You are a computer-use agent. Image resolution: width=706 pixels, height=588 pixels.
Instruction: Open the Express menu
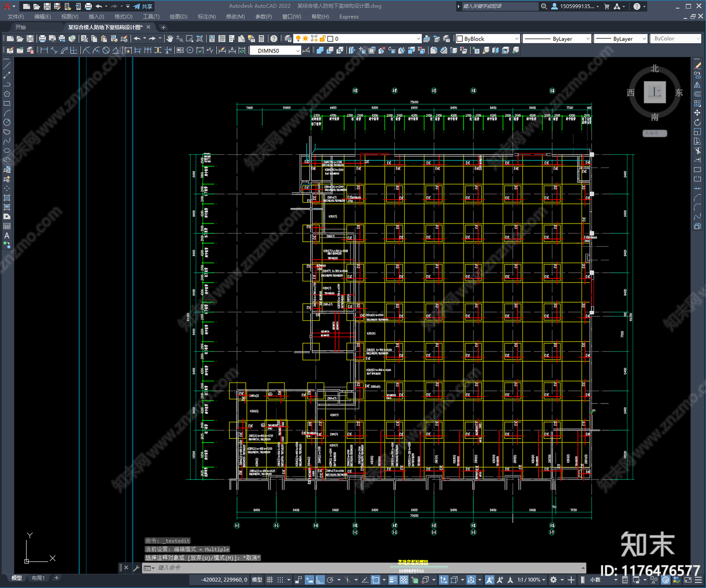pyautogui.click(x=349, y=17)
